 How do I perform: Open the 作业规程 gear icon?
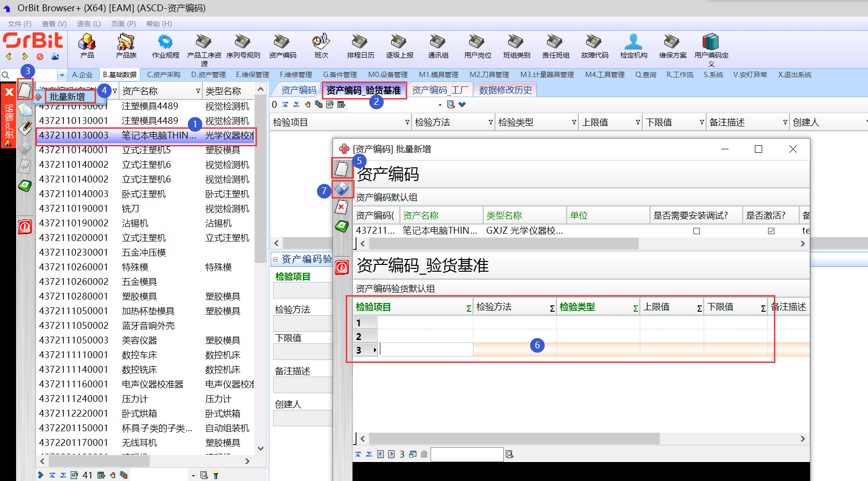click(165, 42)
